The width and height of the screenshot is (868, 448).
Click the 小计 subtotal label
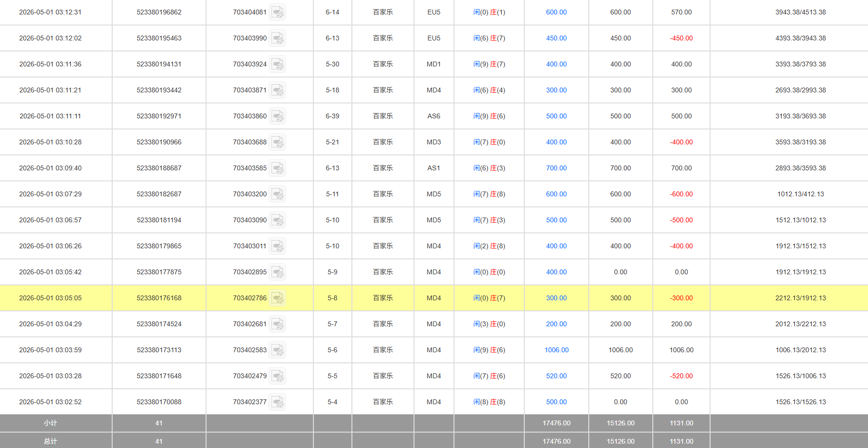click(50, 423)
